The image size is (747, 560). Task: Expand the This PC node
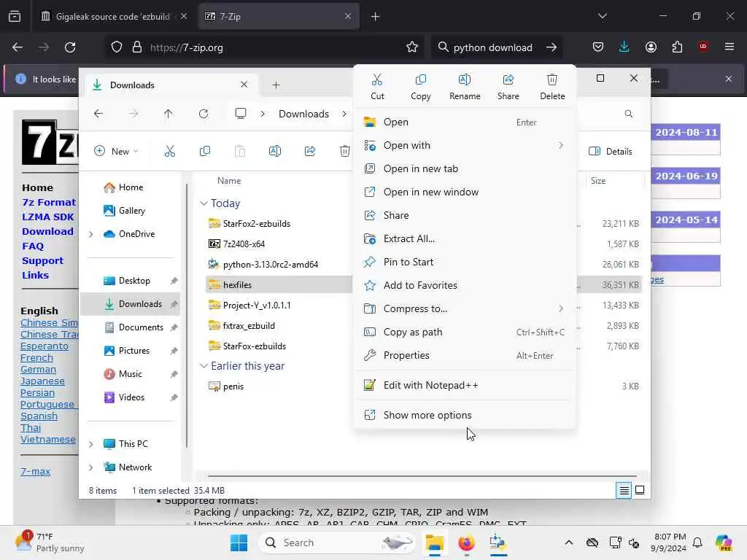pos(90,444)
